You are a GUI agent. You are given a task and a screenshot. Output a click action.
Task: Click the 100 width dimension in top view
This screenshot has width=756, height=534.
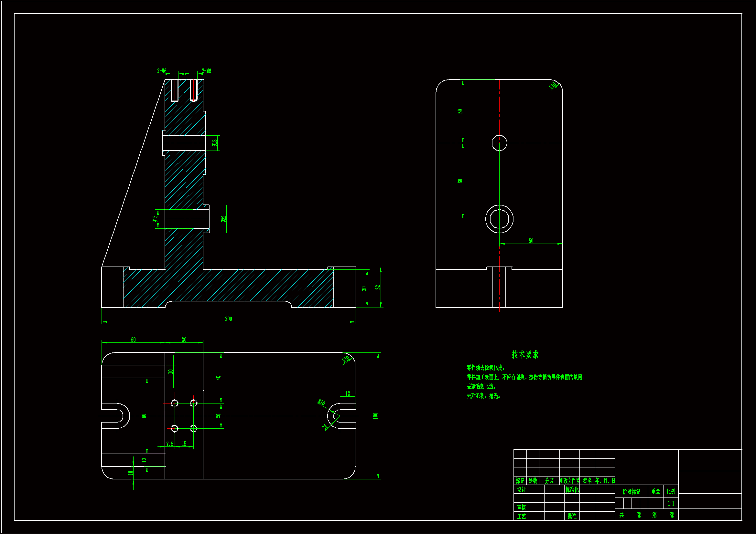[375, 416]
